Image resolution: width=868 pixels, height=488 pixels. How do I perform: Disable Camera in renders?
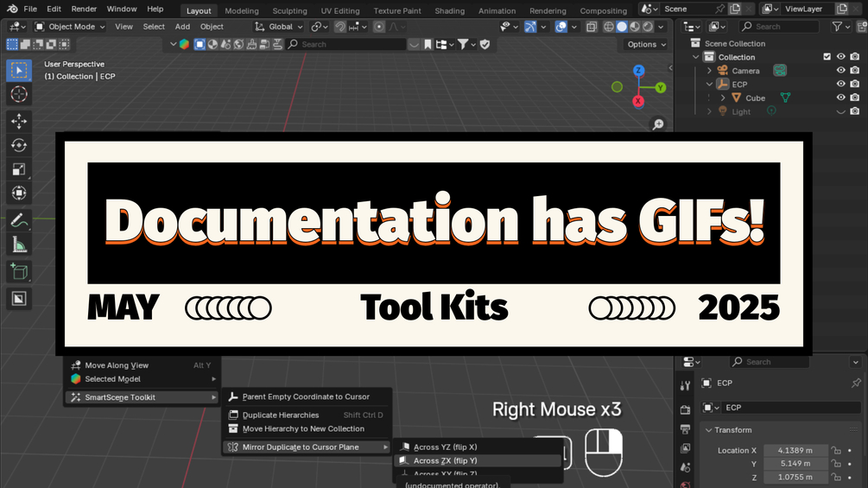click(x=855, y=70)
